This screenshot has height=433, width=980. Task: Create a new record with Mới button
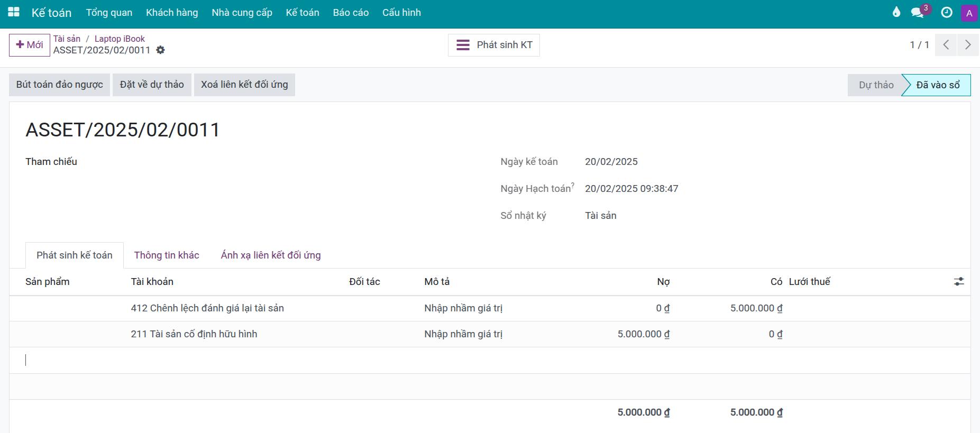tap(30, 45)
